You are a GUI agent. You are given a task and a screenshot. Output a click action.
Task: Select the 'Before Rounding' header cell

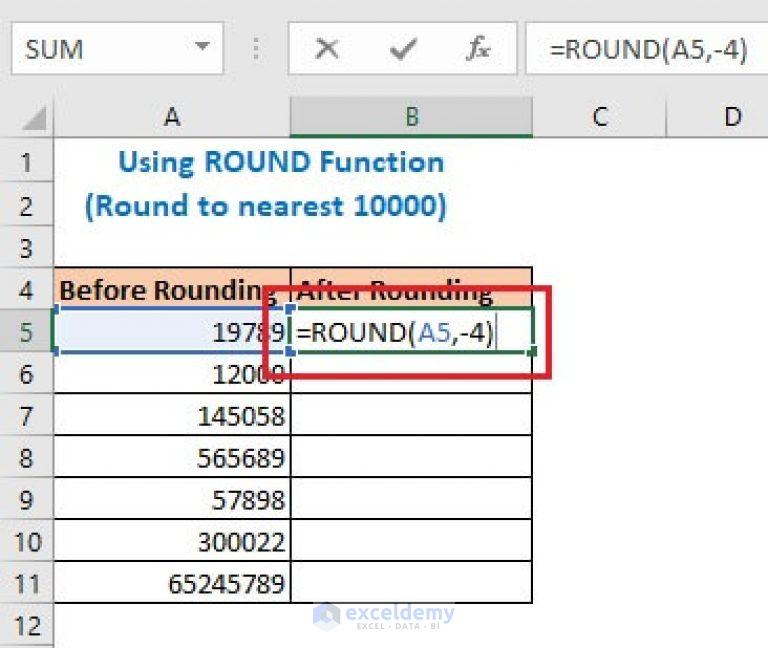click(x=172, y=289)
